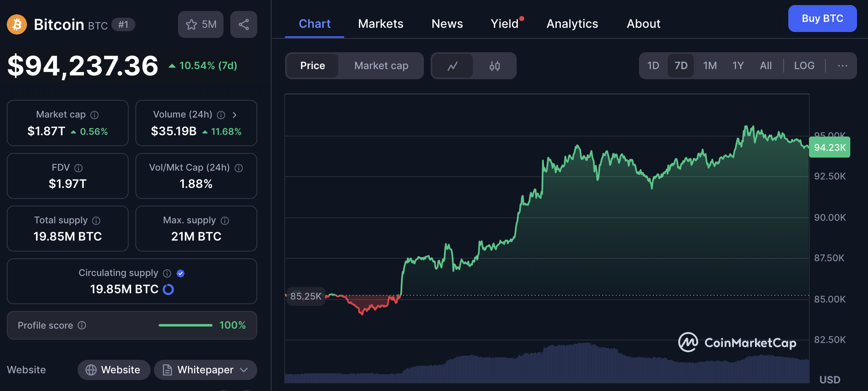This screenshot has width=868, height=391.
Task: Click the FDV info icon
Action: click(79, 168)
